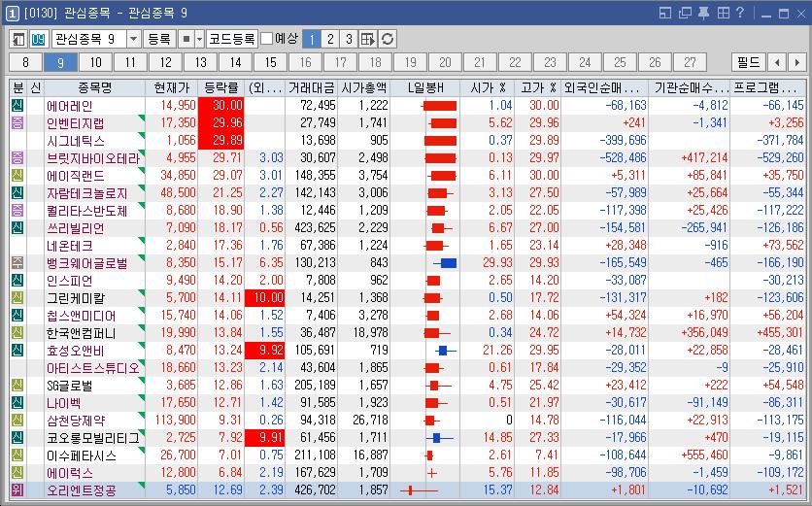
Task: Refresh the watchlist with circular arrows icon
Action: (388, 39)
